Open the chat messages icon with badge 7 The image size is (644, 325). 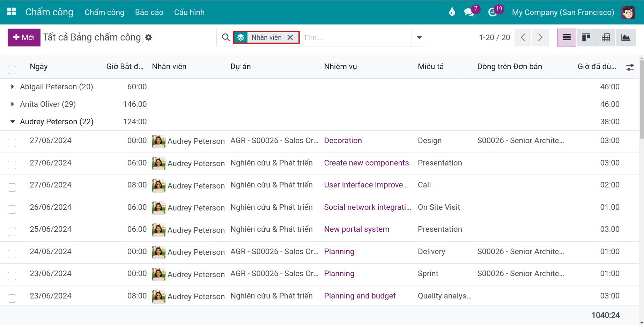[469, 12]
